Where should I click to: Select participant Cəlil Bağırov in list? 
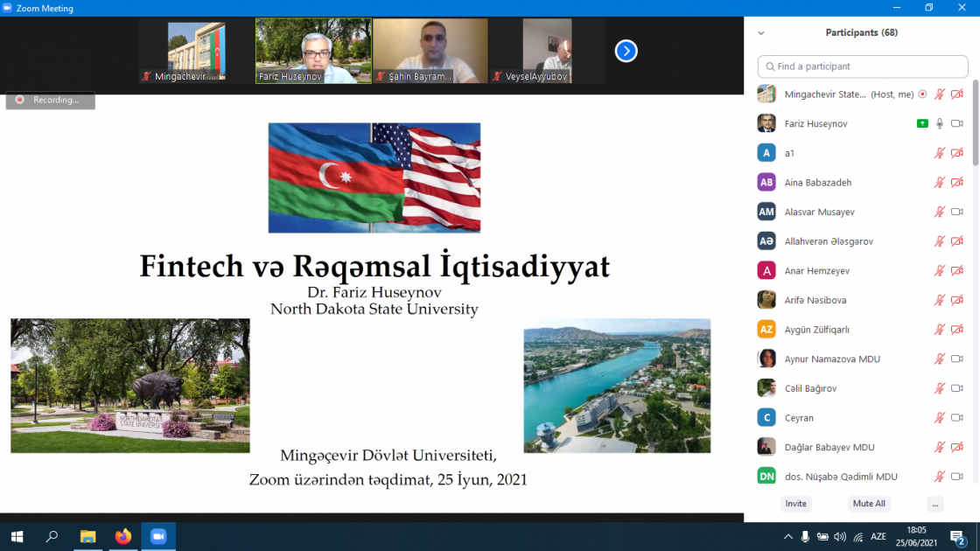point(862,388)
